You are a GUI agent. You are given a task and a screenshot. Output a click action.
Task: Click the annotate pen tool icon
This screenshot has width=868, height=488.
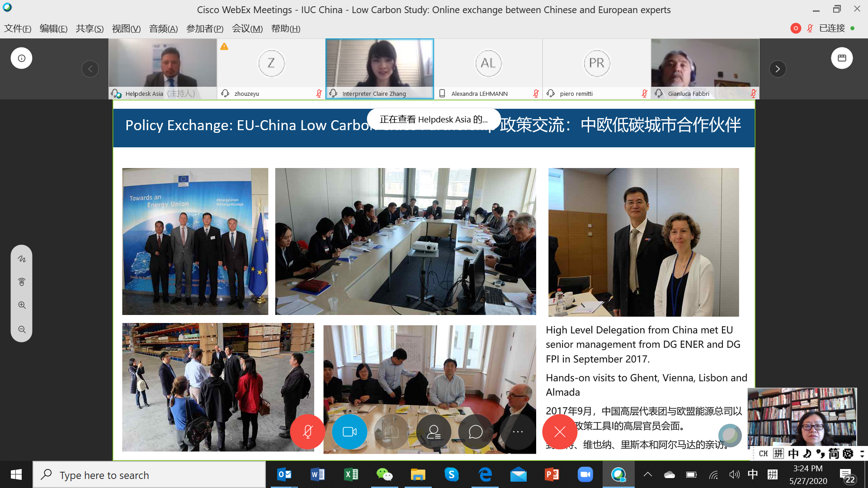point(21,259)
